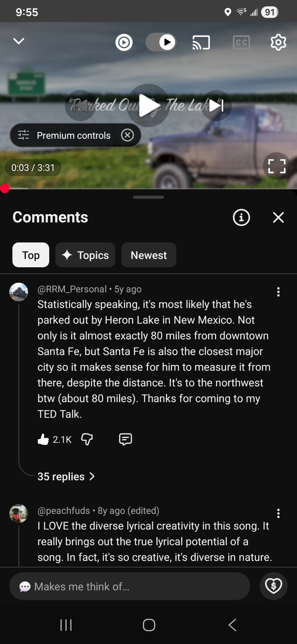Cast video to another device

pyautogui.click(x=201, y=43)
